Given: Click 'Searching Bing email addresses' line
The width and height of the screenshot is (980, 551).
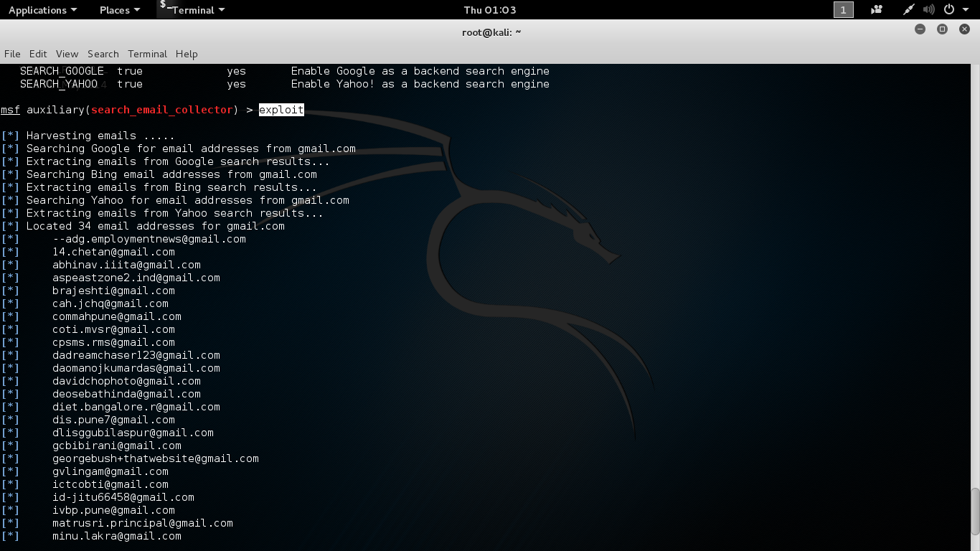Looking at the screenshot, I should coord(171,174).
